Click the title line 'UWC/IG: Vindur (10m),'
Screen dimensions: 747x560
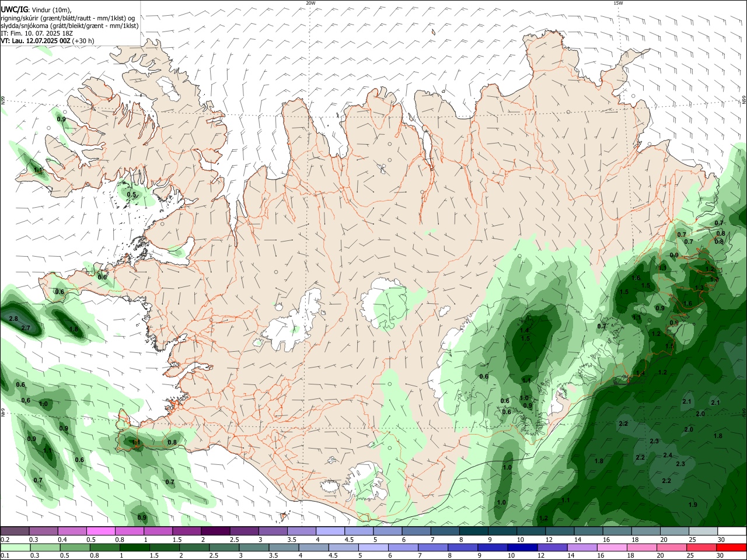[x=36, y=9]
